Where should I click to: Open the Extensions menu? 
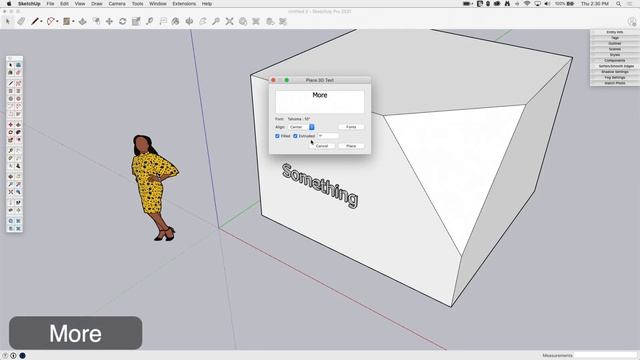(x=184, y=4)
